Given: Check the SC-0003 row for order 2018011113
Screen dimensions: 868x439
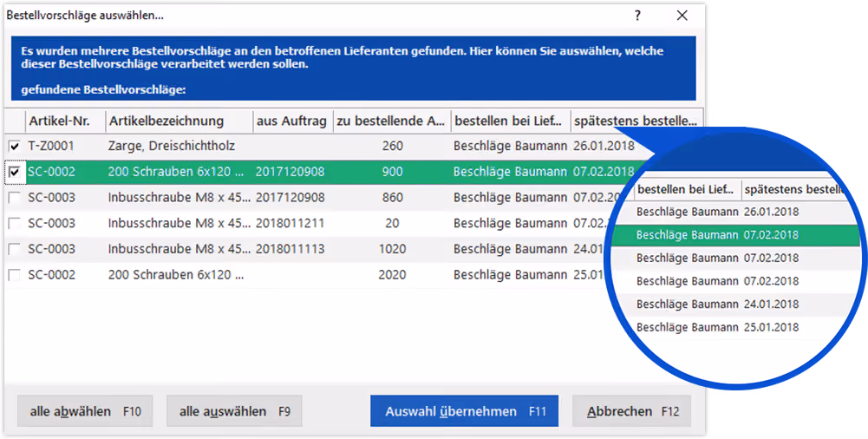Looking at the screenshot, I should coord(15,249).
